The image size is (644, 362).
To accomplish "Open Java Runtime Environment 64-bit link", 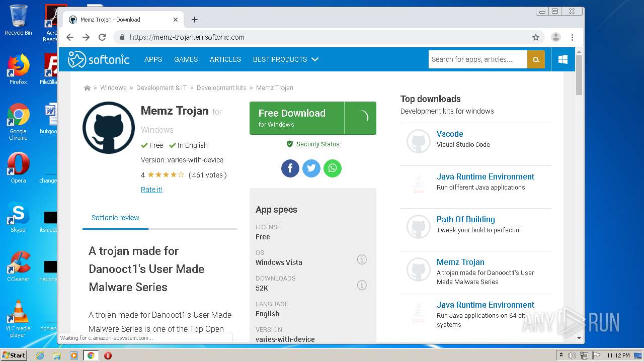I will (x=486, y=305).
